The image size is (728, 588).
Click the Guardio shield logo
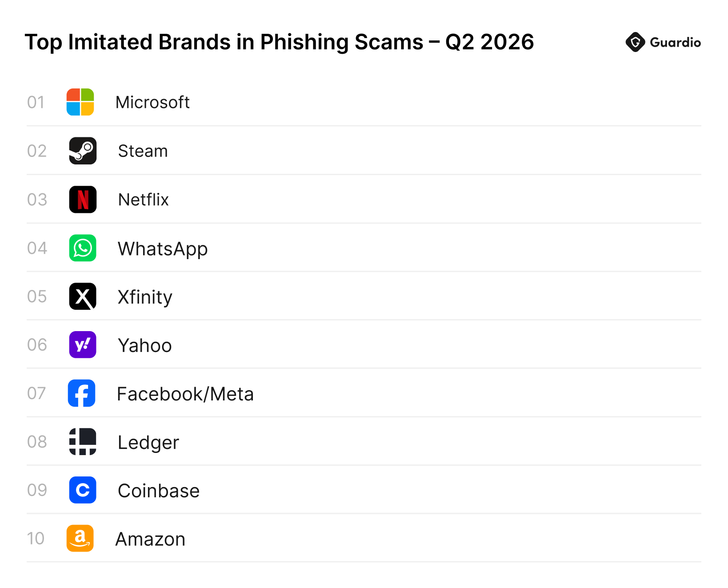click(x=635, y=42)
